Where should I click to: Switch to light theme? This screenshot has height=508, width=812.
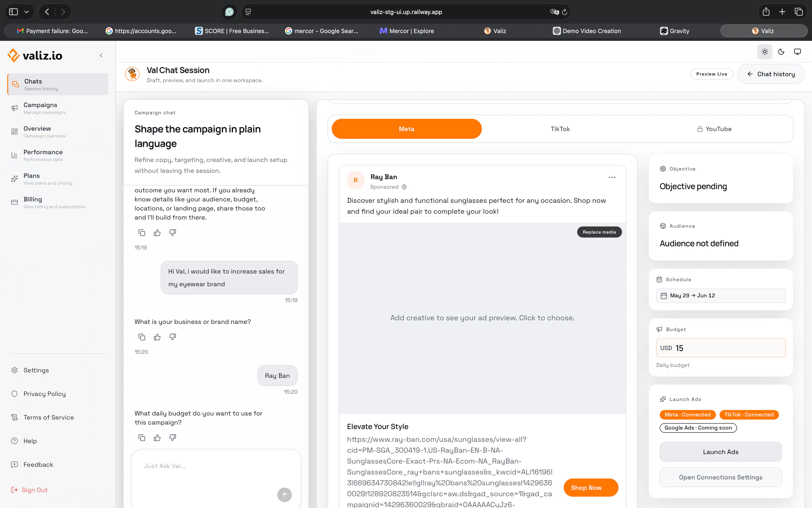point(765,52)
